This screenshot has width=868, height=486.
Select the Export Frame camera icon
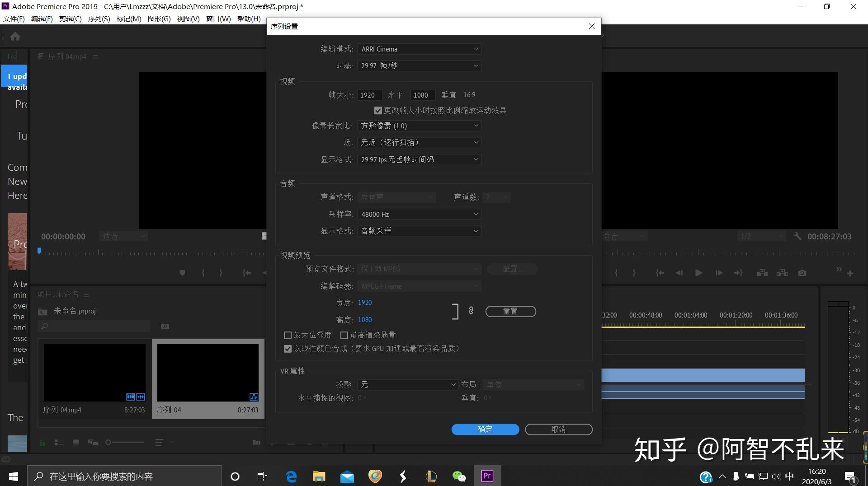coord(802,273)
